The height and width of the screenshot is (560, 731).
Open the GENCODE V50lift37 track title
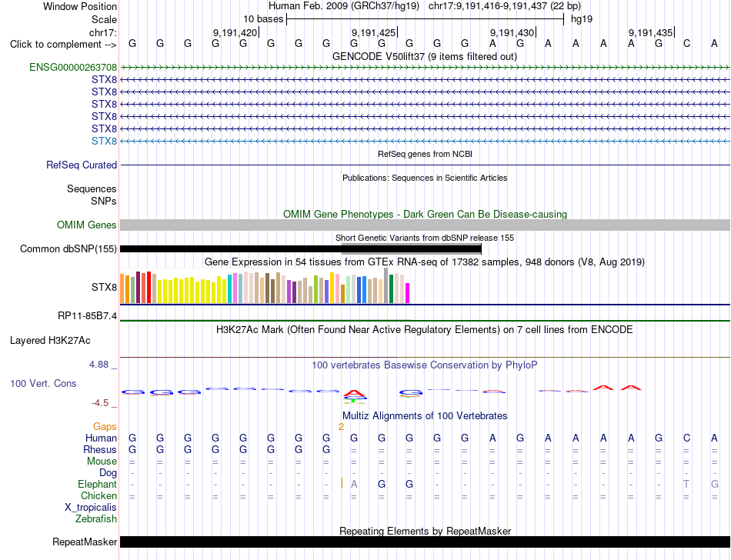click(x=424, y=56)
